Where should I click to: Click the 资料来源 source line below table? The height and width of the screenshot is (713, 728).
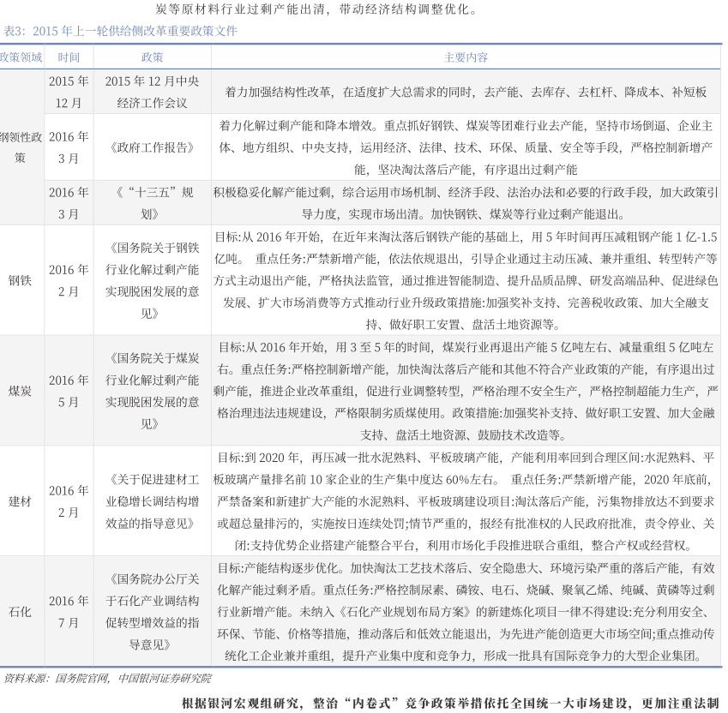coord(107,678)
